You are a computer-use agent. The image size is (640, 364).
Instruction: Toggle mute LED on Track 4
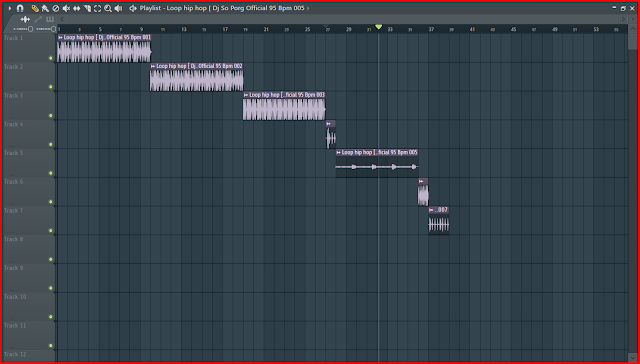[51, 144]
